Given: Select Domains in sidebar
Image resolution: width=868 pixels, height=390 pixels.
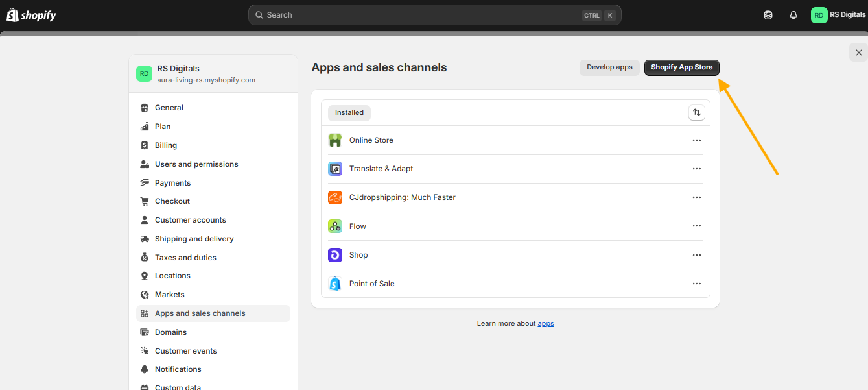Looking at the screenshot, I should click(x=213, y=332).
